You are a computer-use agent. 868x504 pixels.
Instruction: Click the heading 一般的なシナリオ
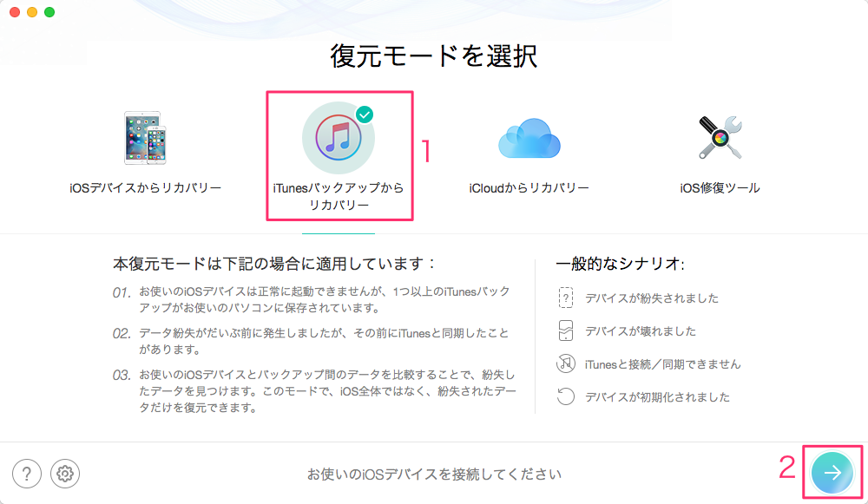coord(620,264)
